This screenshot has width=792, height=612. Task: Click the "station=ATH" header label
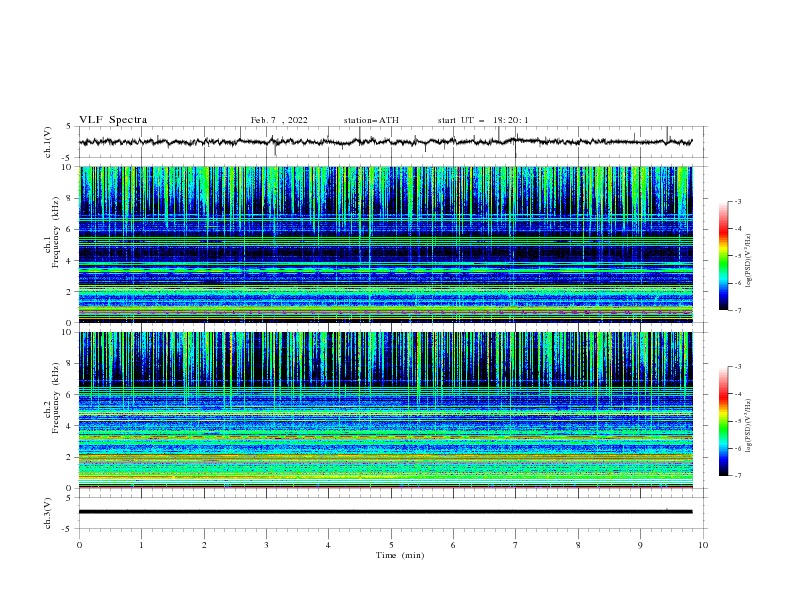[371, 120]
